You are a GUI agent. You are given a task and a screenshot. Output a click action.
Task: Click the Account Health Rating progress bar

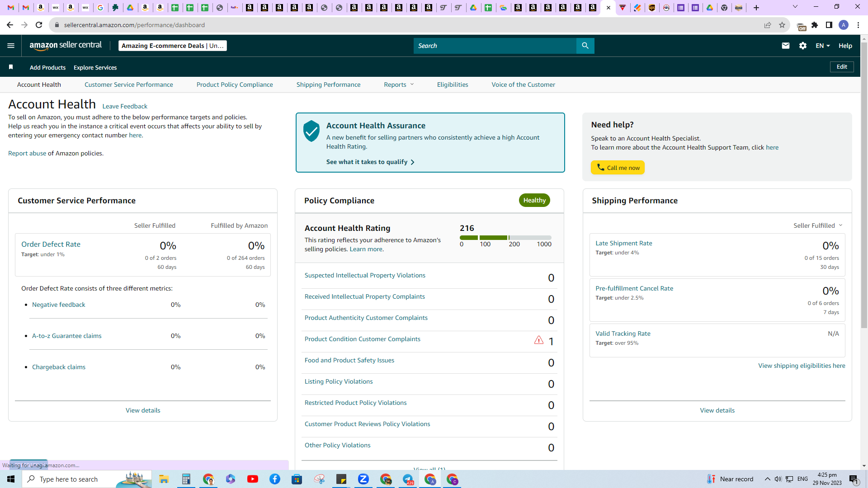[505, 238]
